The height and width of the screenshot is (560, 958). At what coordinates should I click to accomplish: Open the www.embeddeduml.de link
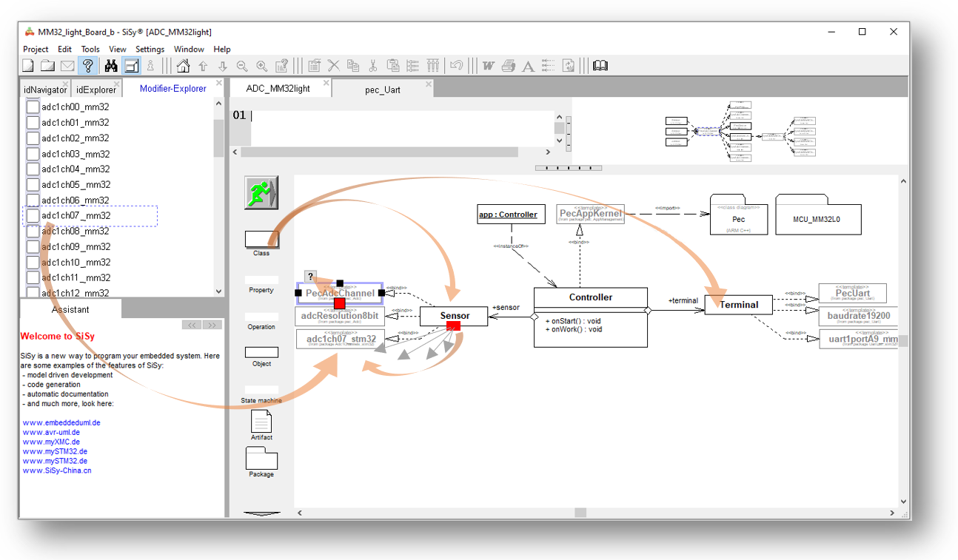[x=61, y=422]
